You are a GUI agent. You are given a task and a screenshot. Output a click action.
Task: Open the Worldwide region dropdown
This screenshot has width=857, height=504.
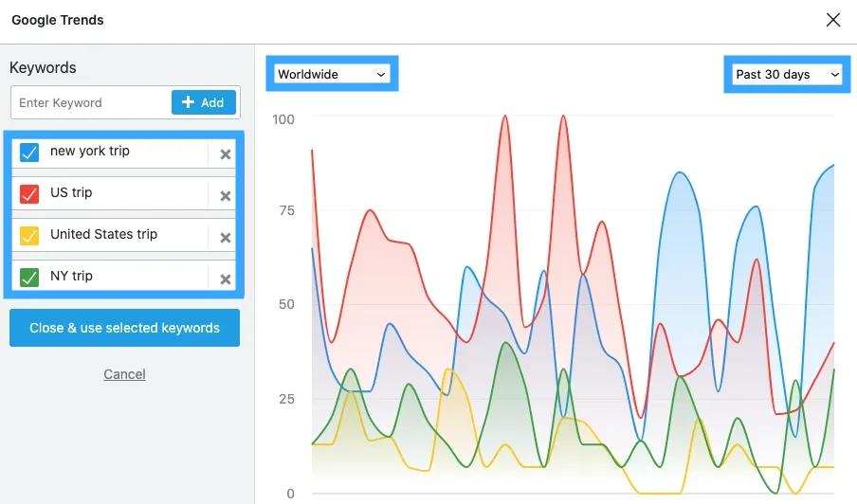[x=332, y=74]
